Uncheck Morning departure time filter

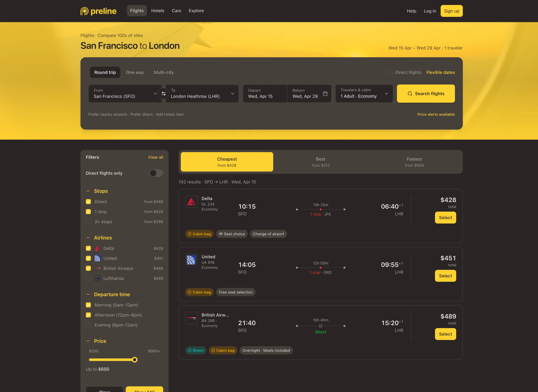pyautogui.click(x=88, y=305)
